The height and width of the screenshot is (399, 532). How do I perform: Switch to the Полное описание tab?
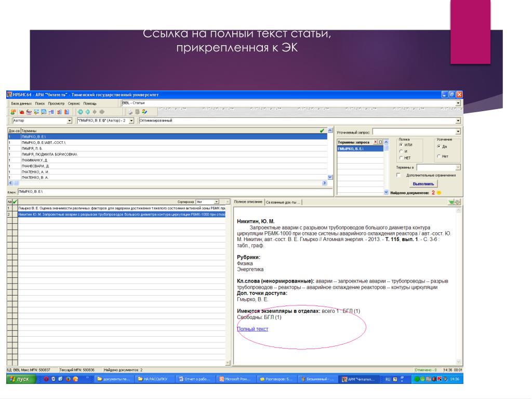tap(248, 202)
